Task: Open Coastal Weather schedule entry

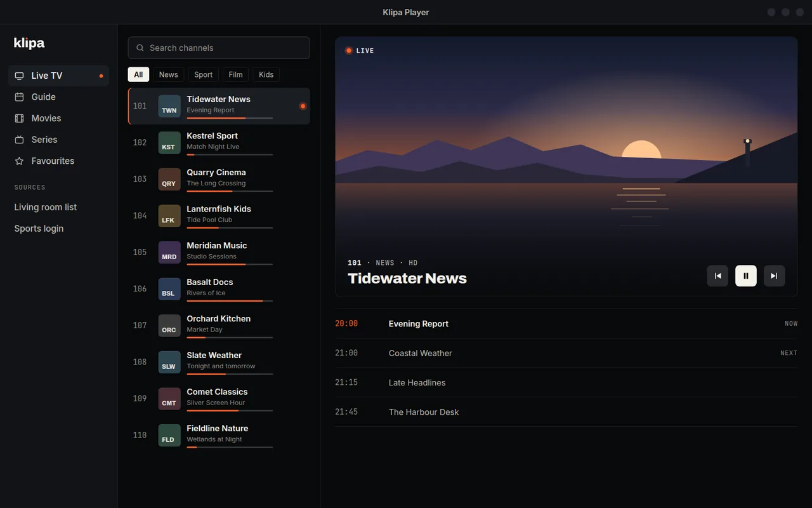Action: [566, 353]
